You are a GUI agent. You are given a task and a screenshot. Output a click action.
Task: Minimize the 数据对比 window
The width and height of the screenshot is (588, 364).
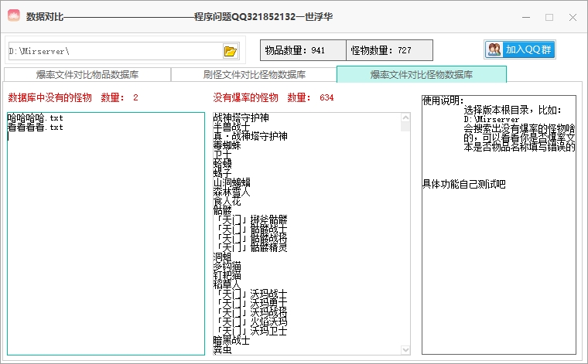coord(526,17)
